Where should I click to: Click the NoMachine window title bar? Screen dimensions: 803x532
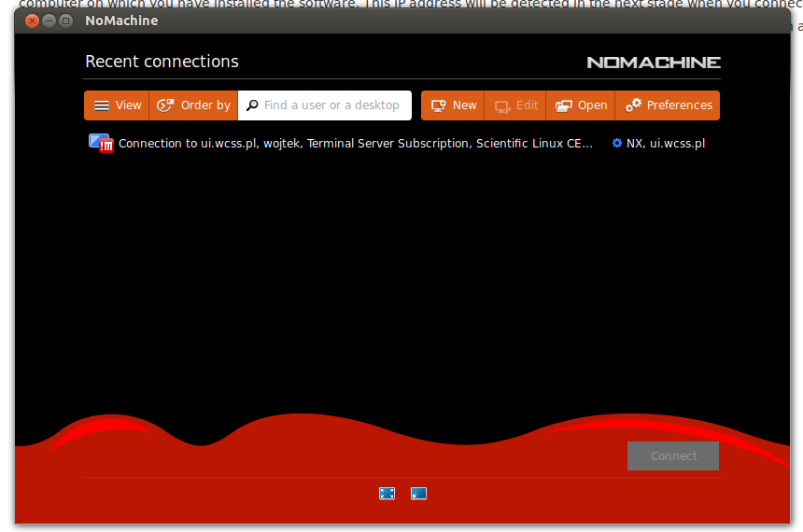420,21
